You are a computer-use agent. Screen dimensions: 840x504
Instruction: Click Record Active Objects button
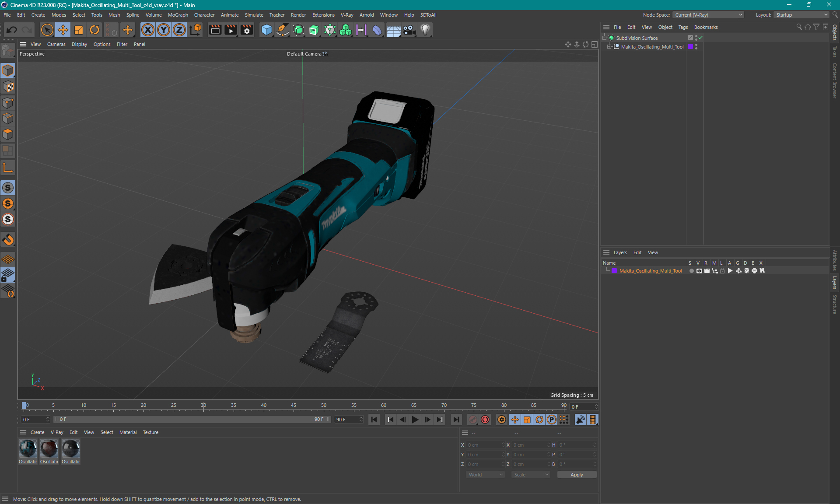[473, 420]
